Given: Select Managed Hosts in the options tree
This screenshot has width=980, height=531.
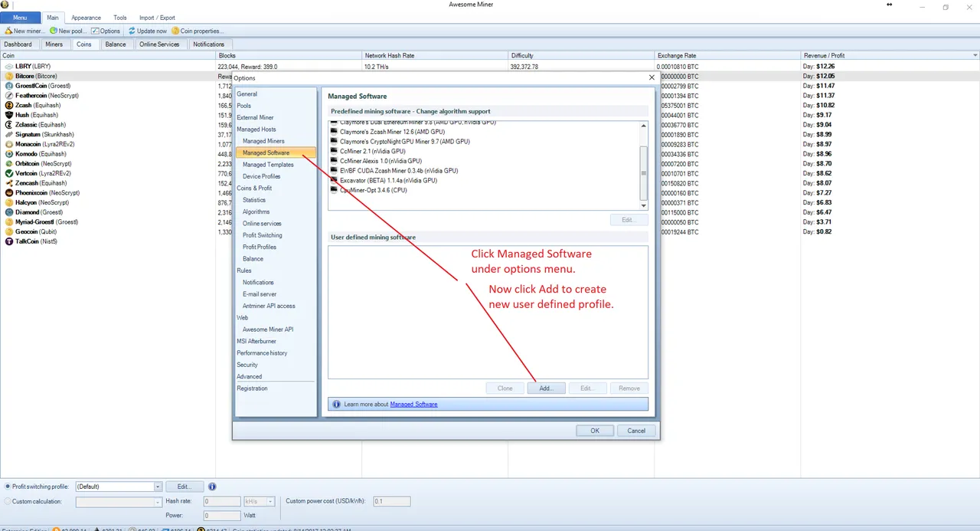Looking at the screenshot, I should (256, 129).
